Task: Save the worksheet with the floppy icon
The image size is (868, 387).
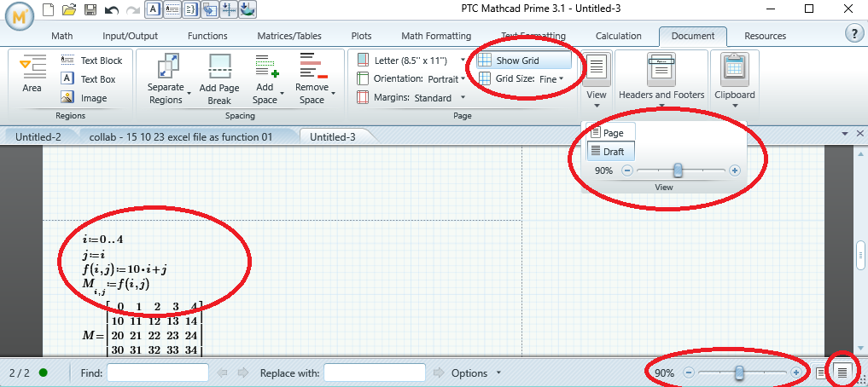Action: [x=90, y=9]
